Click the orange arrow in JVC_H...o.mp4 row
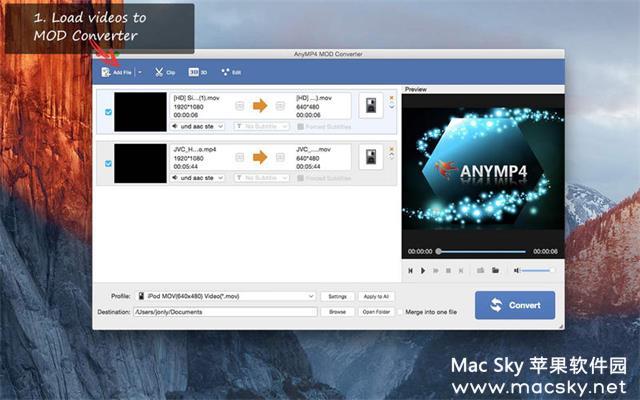Viewport: 640px width, 400px height. [x=260, y=157]
